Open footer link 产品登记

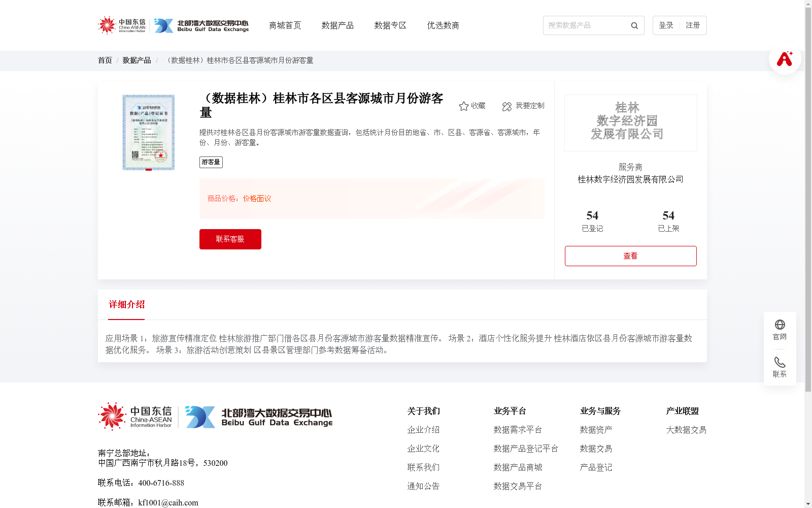(x=596, y=467)
